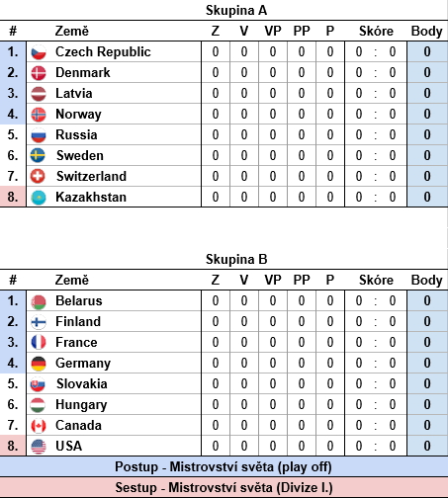Select the Body header in Skupina A
The width and height of the screenshot is (448, 498).
[427, 32]
